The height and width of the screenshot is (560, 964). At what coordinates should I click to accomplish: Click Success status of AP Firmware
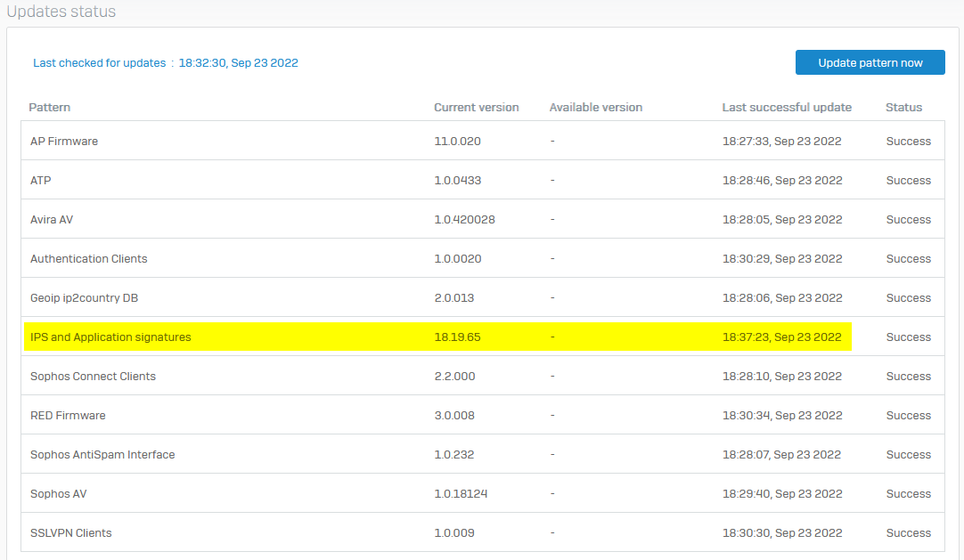[x=908, y=142]
